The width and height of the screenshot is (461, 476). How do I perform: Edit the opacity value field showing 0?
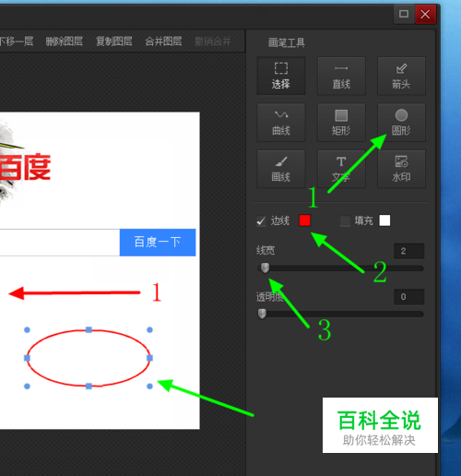tap(409, 297)
